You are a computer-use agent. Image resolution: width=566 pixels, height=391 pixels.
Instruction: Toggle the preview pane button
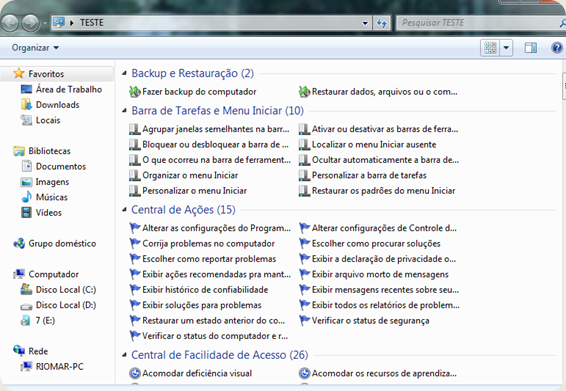click(x=530, y=48)
